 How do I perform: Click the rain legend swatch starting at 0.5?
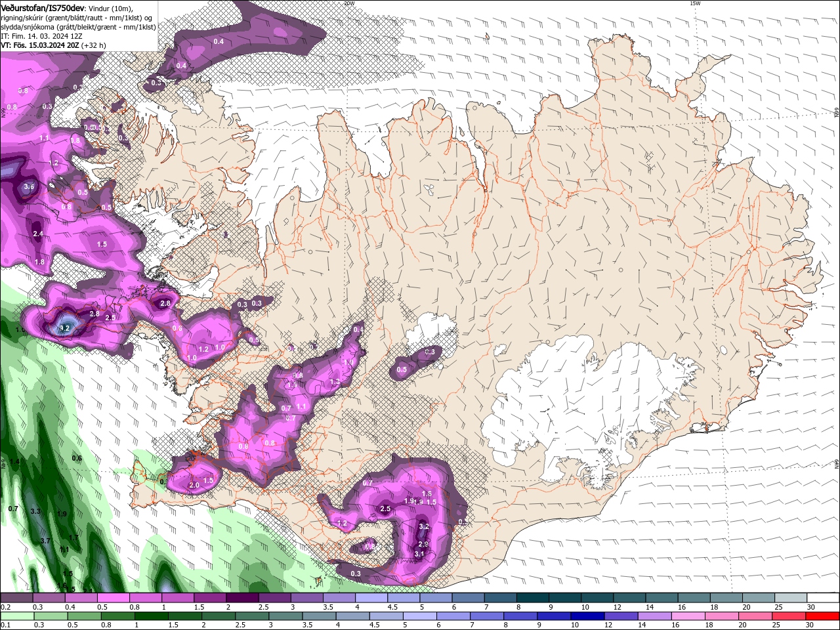pyautogui.click(x=84, y=616)
